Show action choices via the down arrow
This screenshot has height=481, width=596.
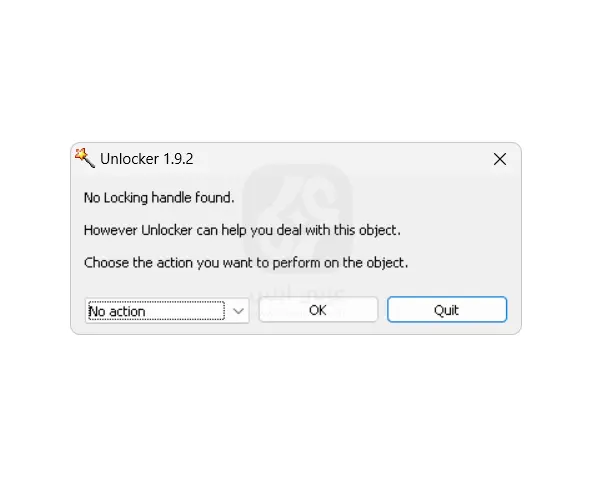[238, 311]
